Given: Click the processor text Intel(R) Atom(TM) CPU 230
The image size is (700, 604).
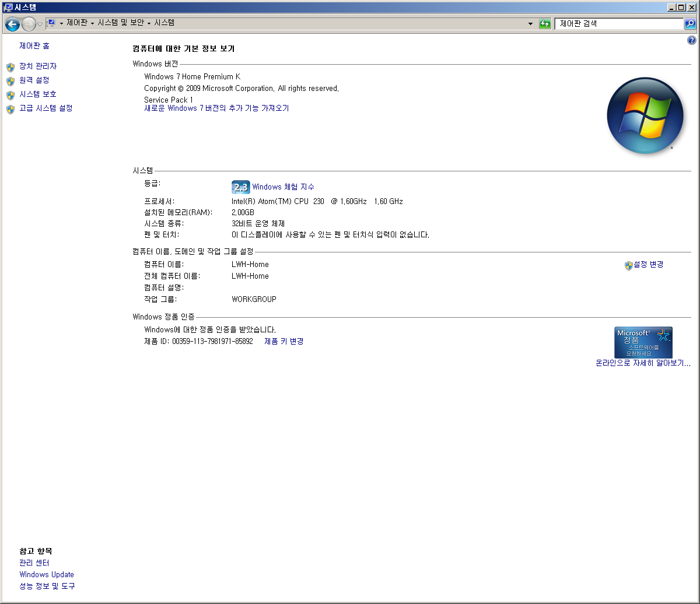Looking at the screenshot, I should pyautogui.click(x=278, y=201).
